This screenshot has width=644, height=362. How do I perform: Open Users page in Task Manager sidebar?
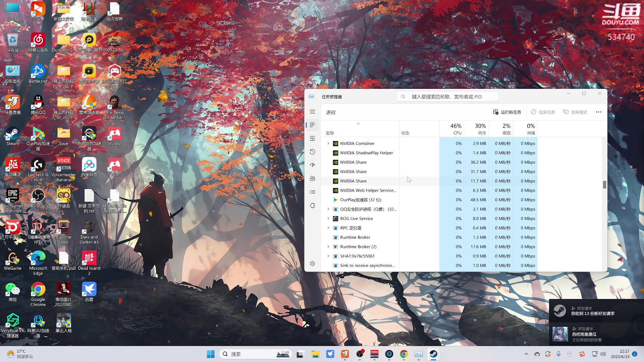click(x=312, y=179)
